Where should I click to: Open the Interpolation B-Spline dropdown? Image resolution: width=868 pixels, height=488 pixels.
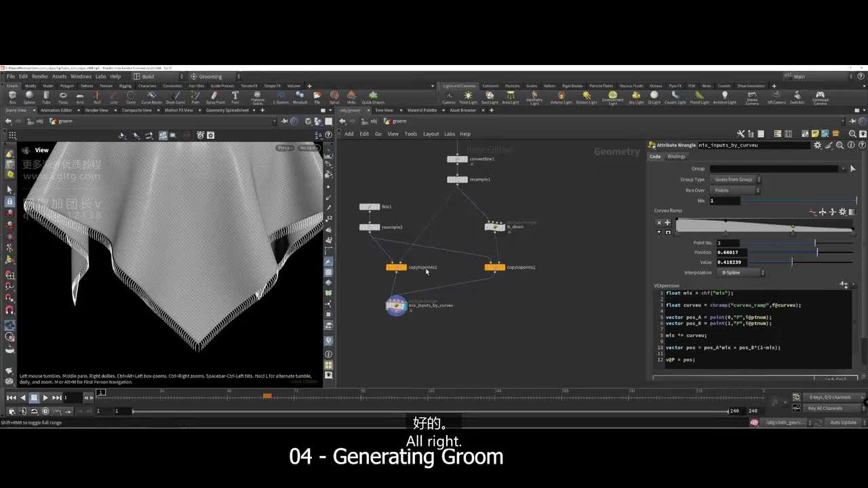pyautogui.click(x=741, y=272)
